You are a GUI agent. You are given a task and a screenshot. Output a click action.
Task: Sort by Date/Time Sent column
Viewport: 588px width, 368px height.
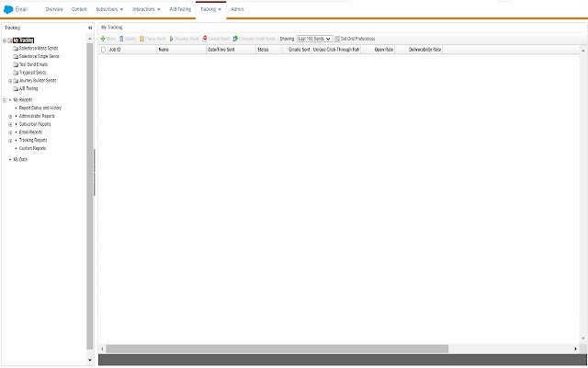tap(231, 50)
